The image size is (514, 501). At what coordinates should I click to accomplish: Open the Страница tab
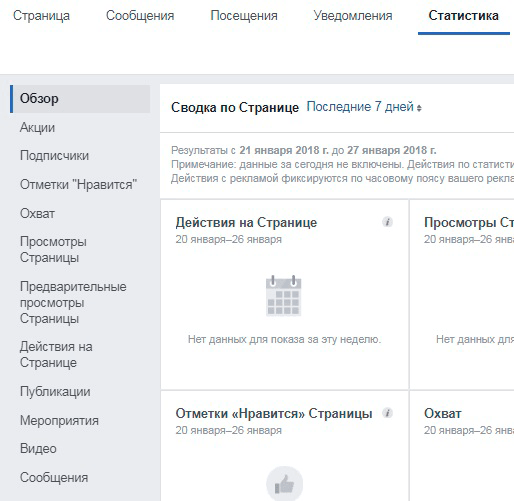(41, 16)
